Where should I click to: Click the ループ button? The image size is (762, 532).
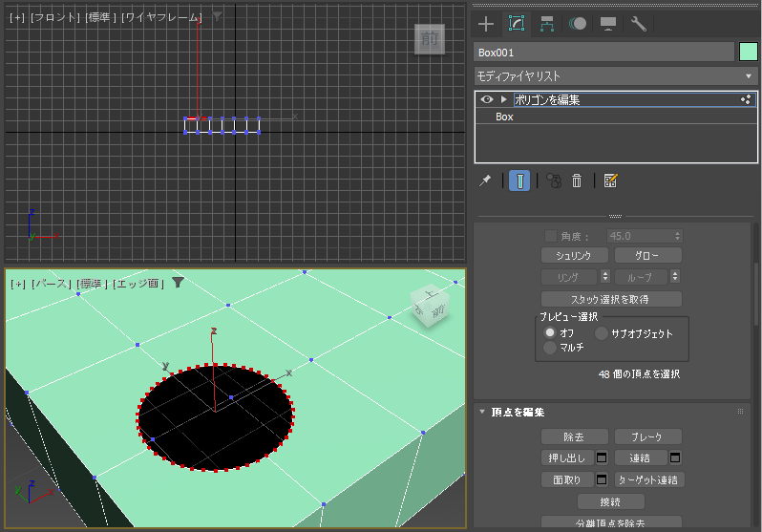[642, 277]
